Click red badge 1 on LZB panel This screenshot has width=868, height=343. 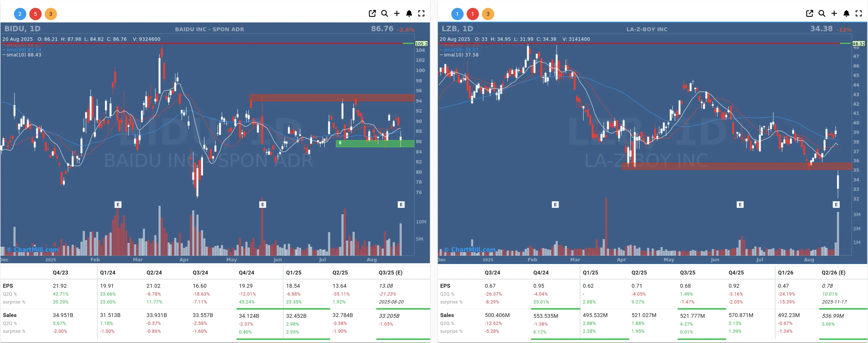coord(473,14)
